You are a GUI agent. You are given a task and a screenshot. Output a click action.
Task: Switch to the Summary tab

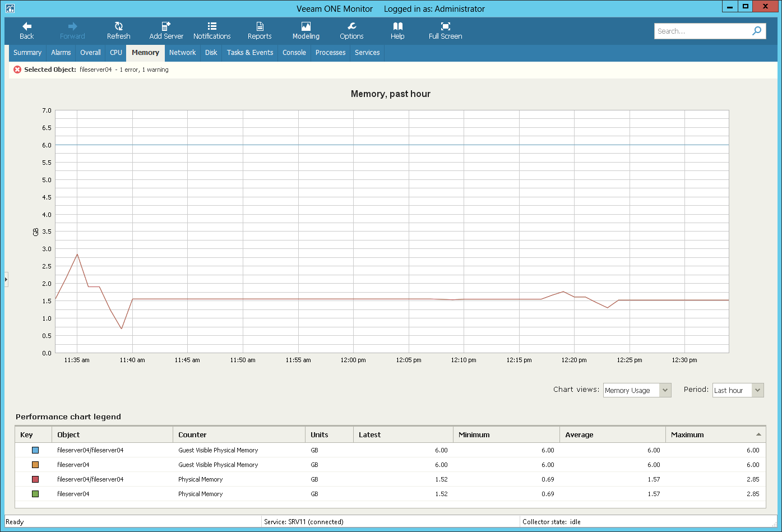coord(27,53)
